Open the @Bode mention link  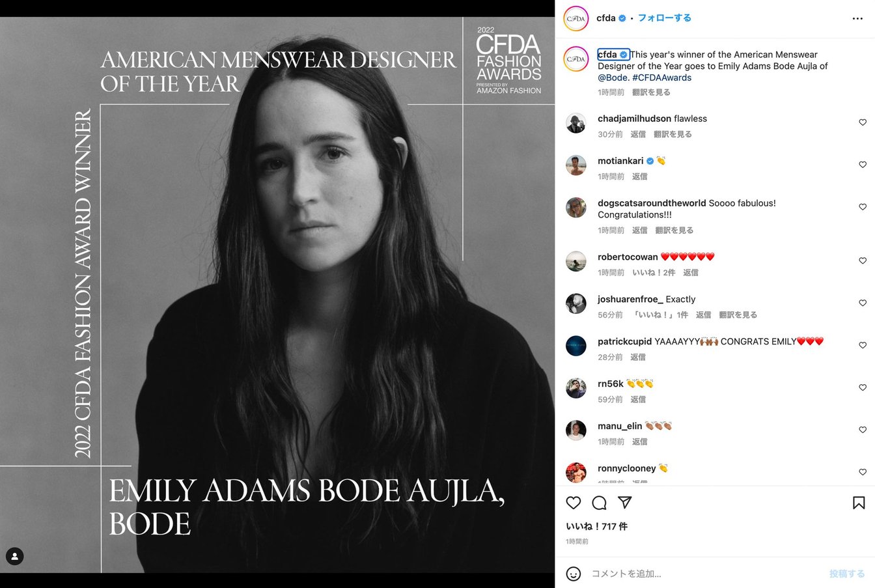[613, 77]
